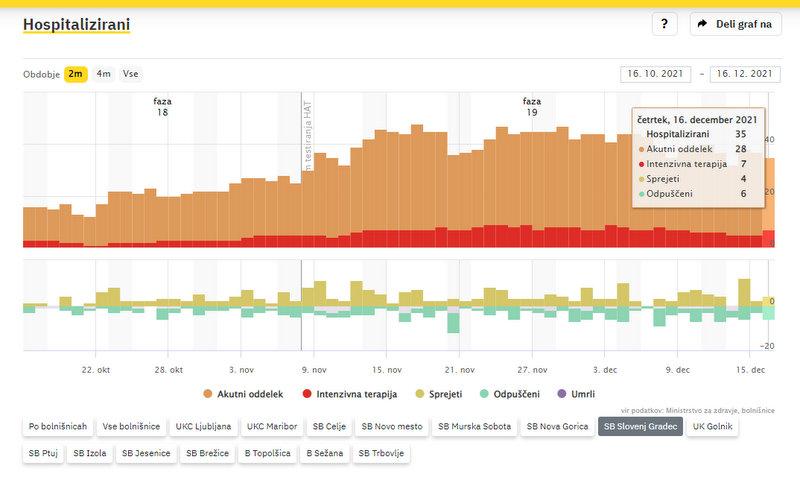
Task: Switch period to 4m
Action: coord(104,74)
